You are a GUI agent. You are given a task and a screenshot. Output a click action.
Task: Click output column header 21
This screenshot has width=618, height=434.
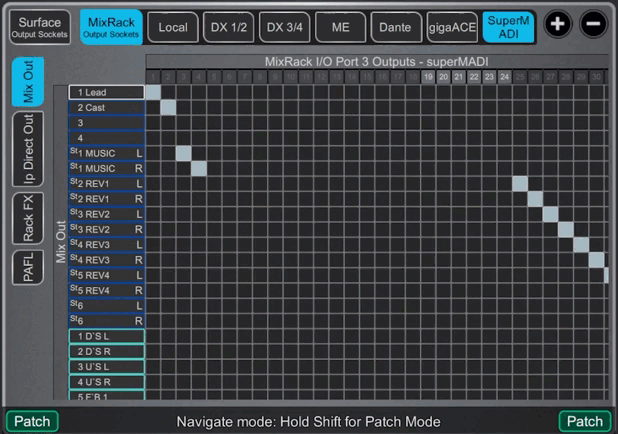pos(459,77)
